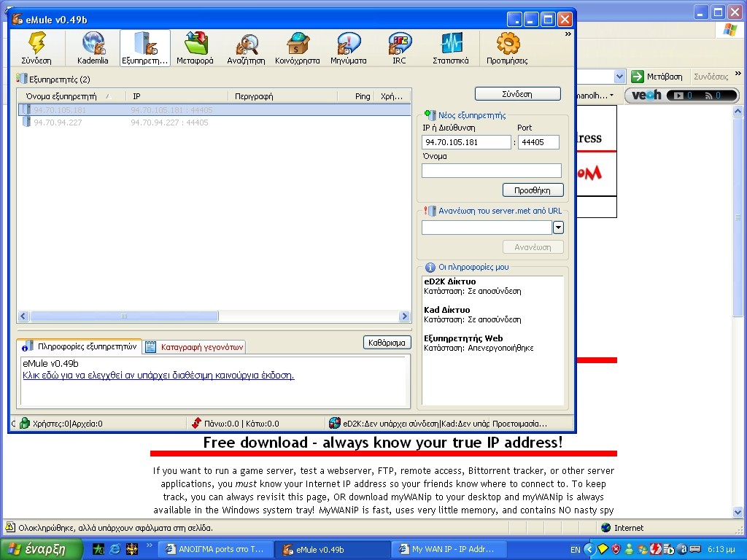The image size is (747, 560).
Task: Click the Πάνω/Κάτω speed arrows status icon
Action: 196,423
